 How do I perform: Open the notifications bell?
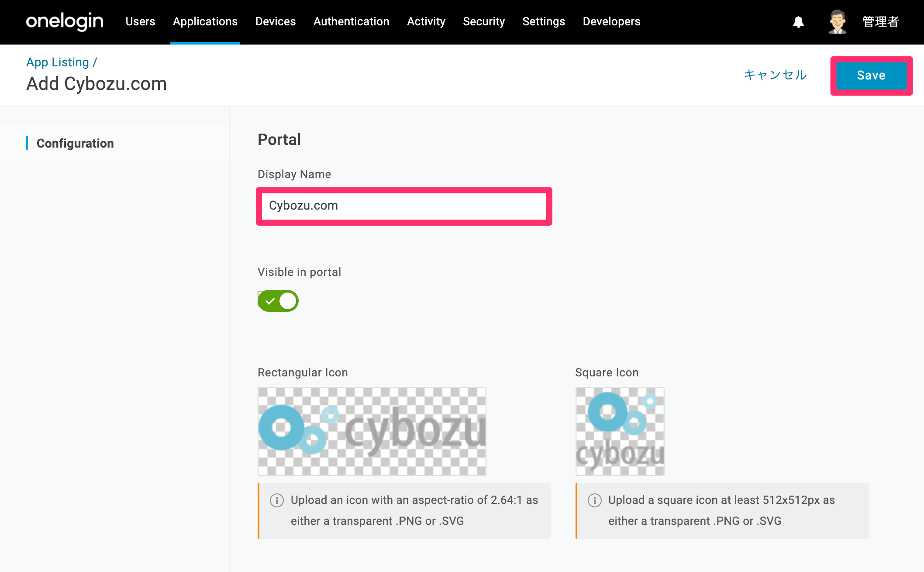[798, 21]
